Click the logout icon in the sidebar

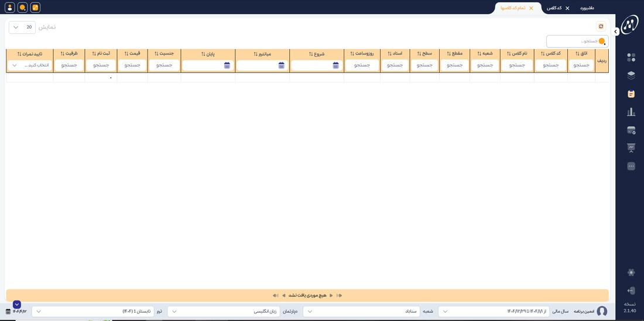tap(631, 291)
